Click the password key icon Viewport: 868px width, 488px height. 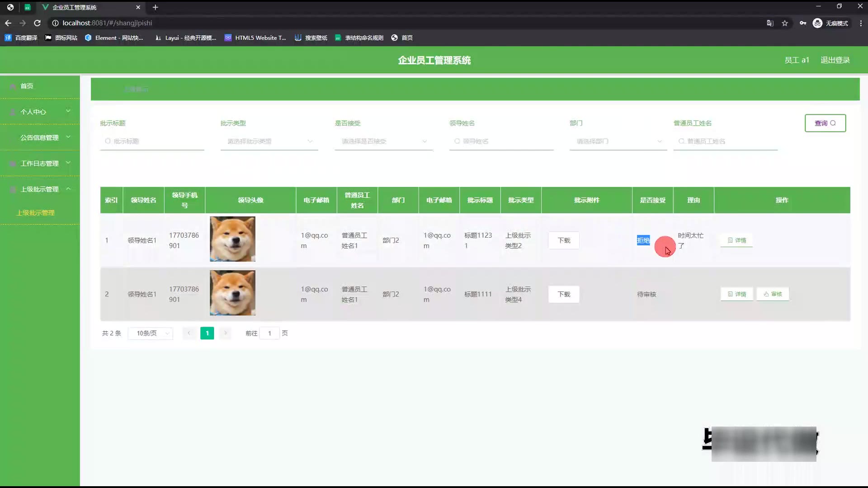pyautogui.click(x=802, y=23)
